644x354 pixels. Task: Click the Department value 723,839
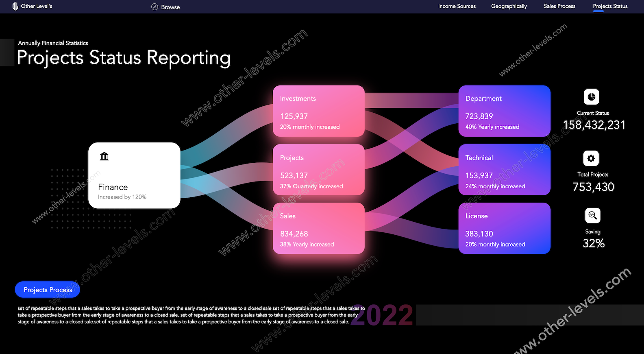coord(479,116)
